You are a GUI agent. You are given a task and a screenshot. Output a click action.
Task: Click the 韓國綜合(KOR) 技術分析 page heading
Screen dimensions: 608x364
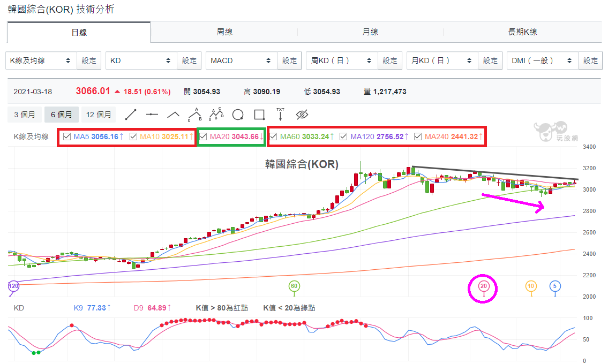(61, 9)
